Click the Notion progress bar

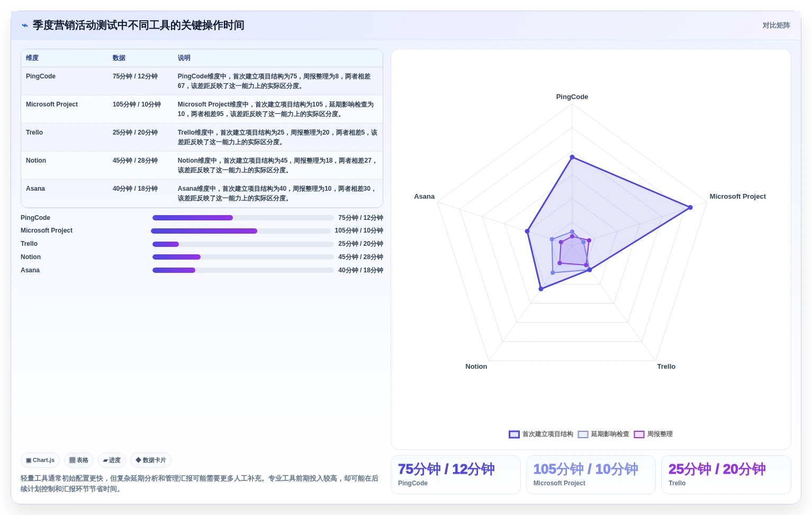(243, 257)
